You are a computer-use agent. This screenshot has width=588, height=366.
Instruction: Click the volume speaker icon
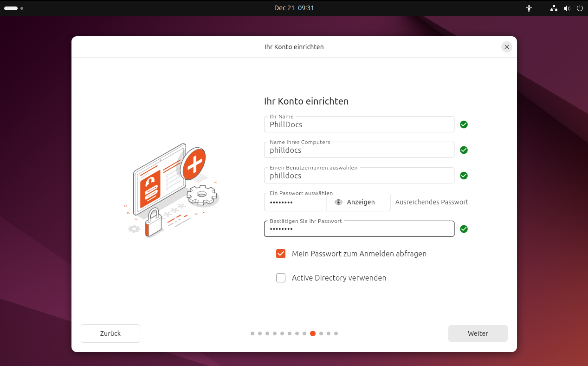pyautogui.click(x=567, y=8)
